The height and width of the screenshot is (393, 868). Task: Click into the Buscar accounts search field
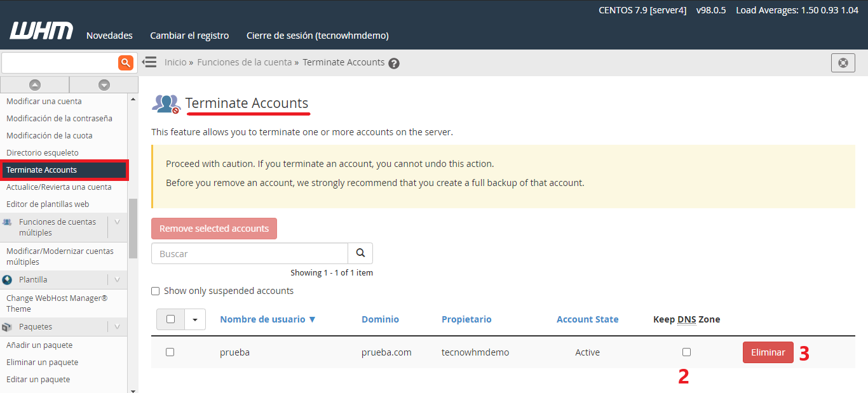click(x=249, y=253)
